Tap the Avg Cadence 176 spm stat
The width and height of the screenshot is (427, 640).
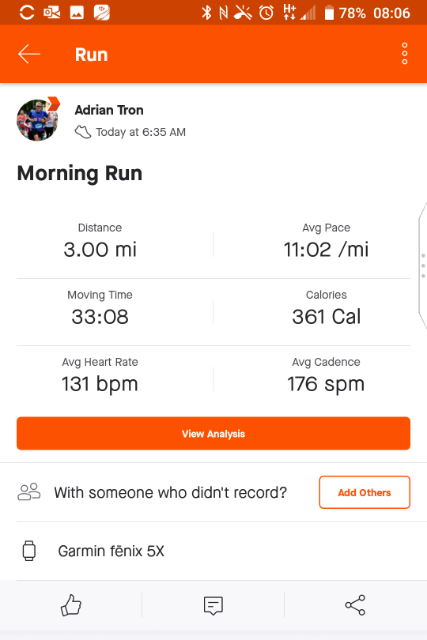click(326, 376)
